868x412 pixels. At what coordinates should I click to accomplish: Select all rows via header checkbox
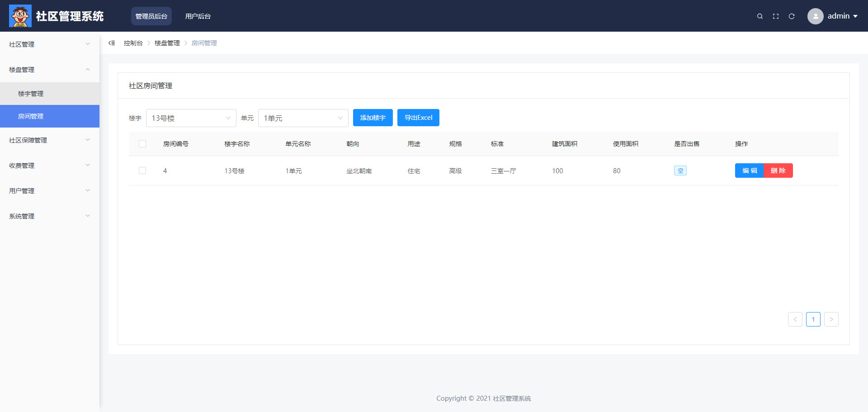point(142,144)
